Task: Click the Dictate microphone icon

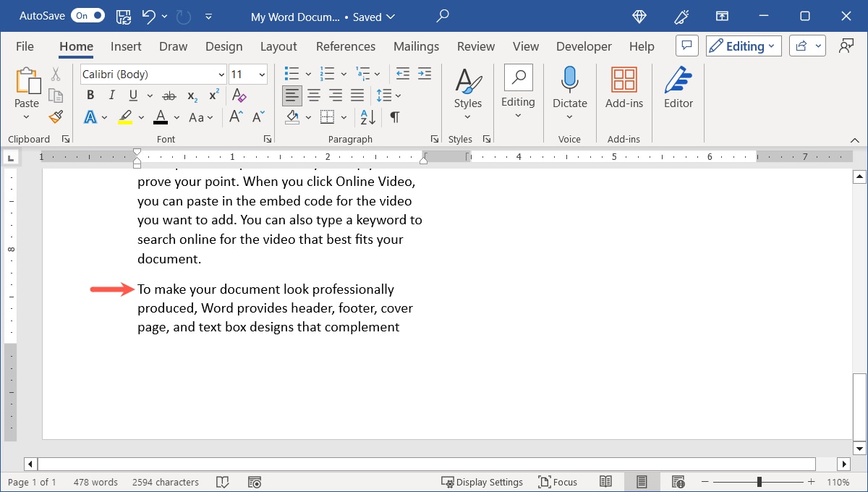Action: click(x=570, y=80)
